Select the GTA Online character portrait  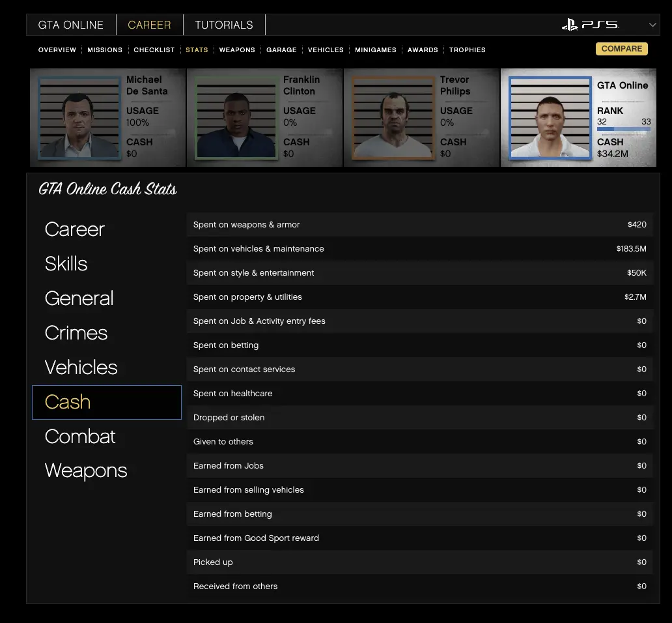tap(550, 118)
